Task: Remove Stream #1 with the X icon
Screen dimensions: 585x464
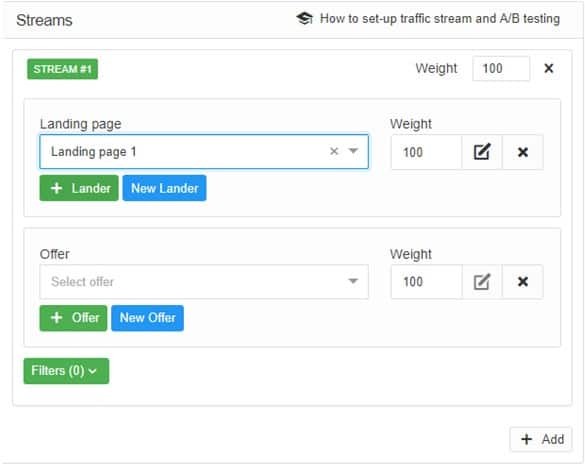Action: (x=548, y=68)
